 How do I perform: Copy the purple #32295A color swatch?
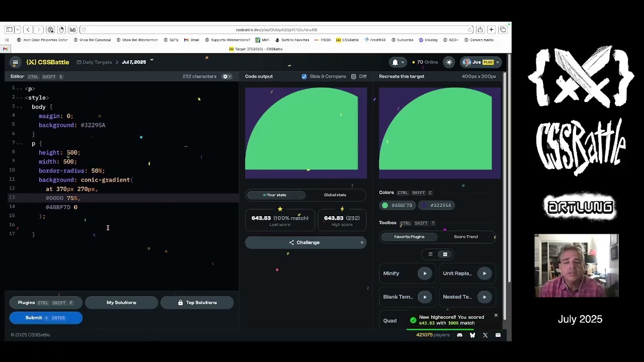pos(436,205)
